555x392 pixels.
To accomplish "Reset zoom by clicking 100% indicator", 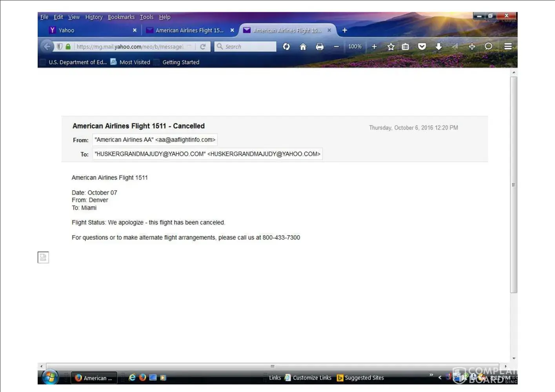I will click(x=355, y=47).
